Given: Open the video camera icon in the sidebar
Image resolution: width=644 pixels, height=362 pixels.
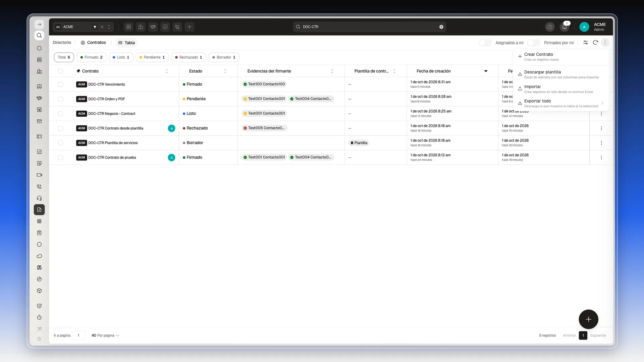Looking at the screenshot, I should 39,175.
